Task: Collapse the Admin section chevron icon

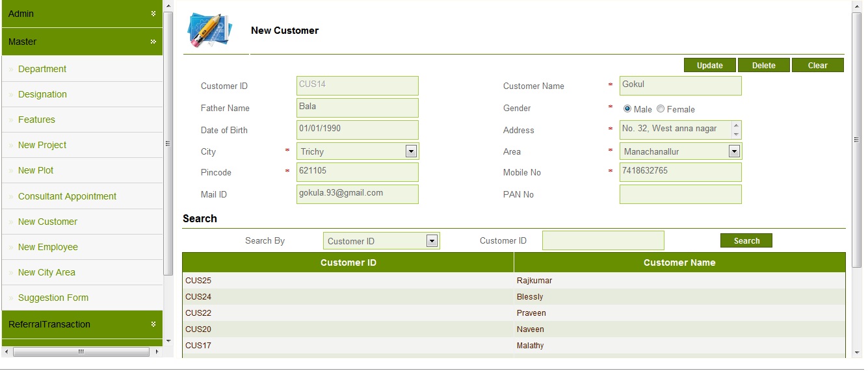Action: pos(153,14)
